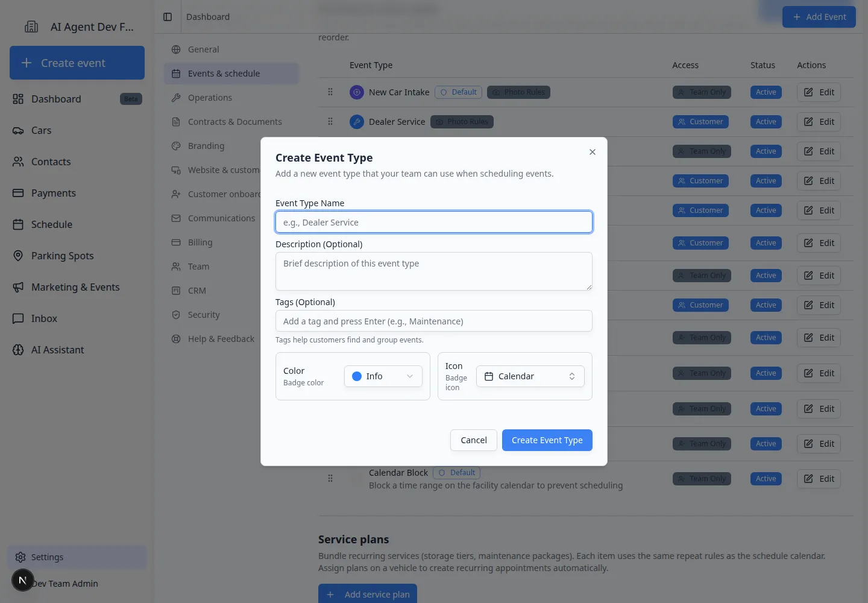The width and height of the screenshot is (868, 603).
Task: Click the Dealer Service blue wrench icon
Action: [357, 122]
